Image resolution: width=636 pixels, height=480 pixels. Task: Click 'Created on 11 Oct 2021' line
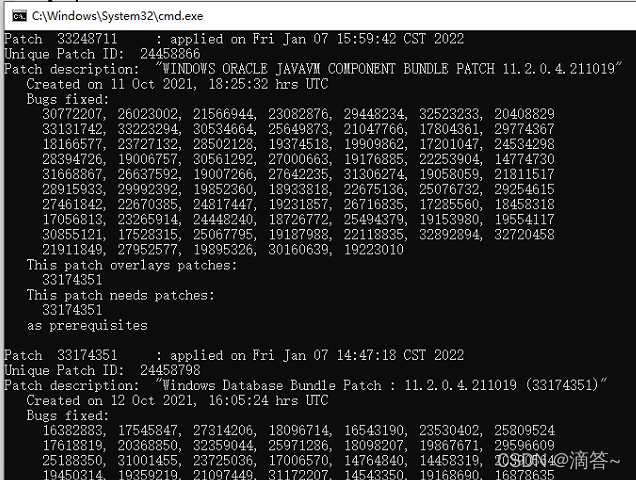pos(177,84)
